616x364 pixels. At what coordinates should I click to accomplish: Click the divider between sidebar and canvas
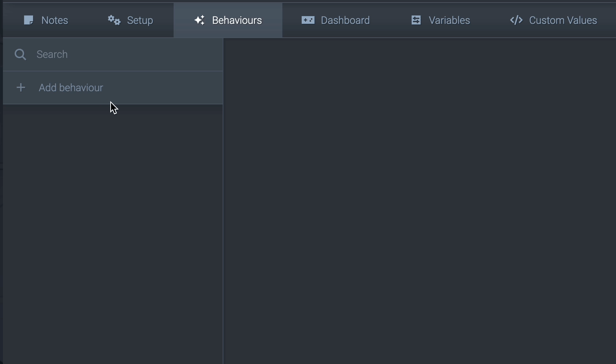[x=223, y=201]
